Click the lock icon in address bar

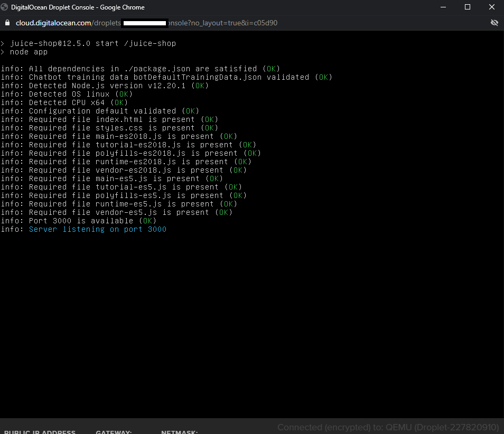click(x=7, y=23)
